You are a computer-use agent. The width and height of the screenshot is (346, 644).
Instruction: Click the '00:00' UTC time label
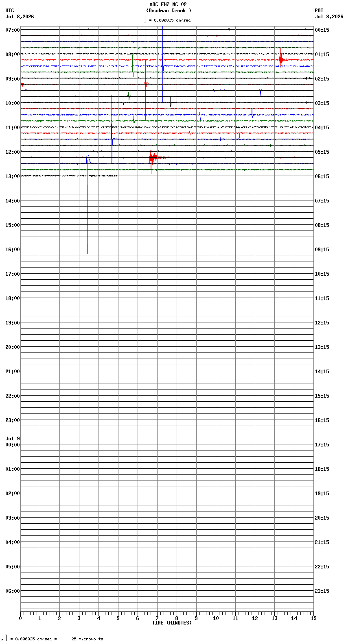coord(13,445)
